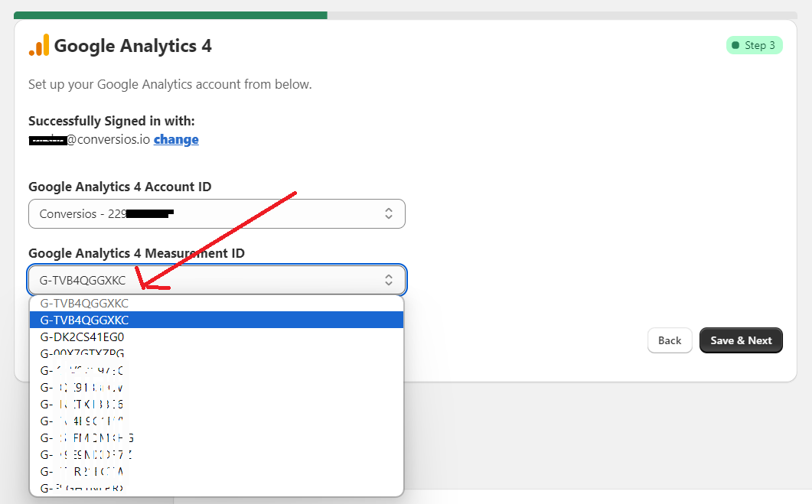Viewport: 812px width, 504px height.
Task: Click the Step 3 badge
Action: coord(754,46)
